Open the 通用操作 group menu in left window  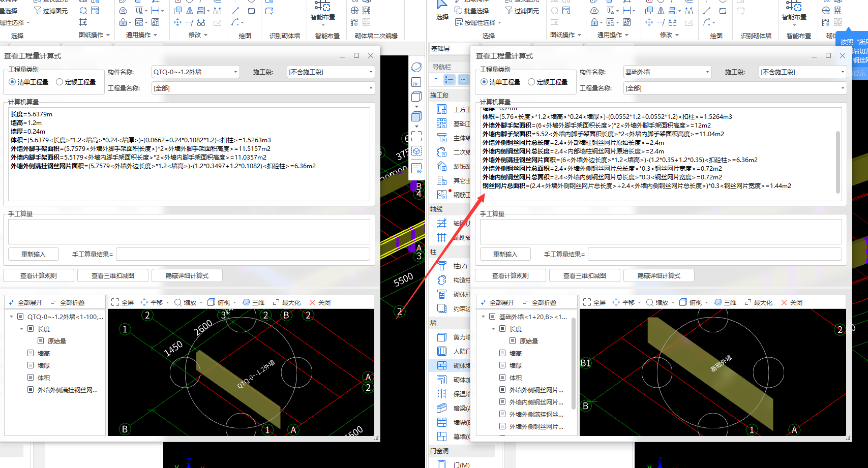[142, 35]
